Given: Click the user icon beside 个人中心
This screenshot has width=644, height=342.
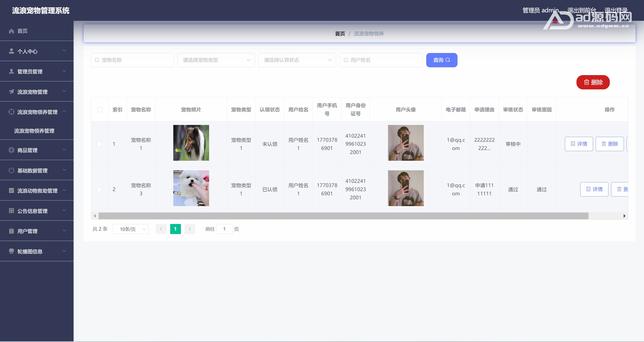Looking at the screenshot, I should tap(11, 51).
